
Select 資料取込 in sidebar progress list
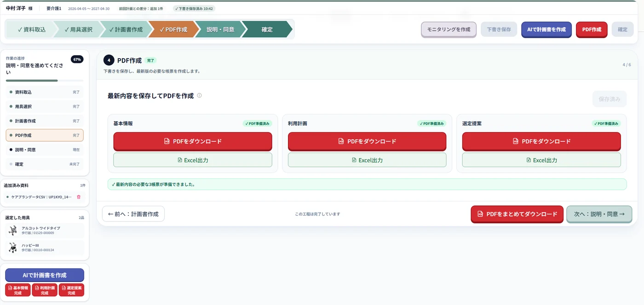pos(45,92)
